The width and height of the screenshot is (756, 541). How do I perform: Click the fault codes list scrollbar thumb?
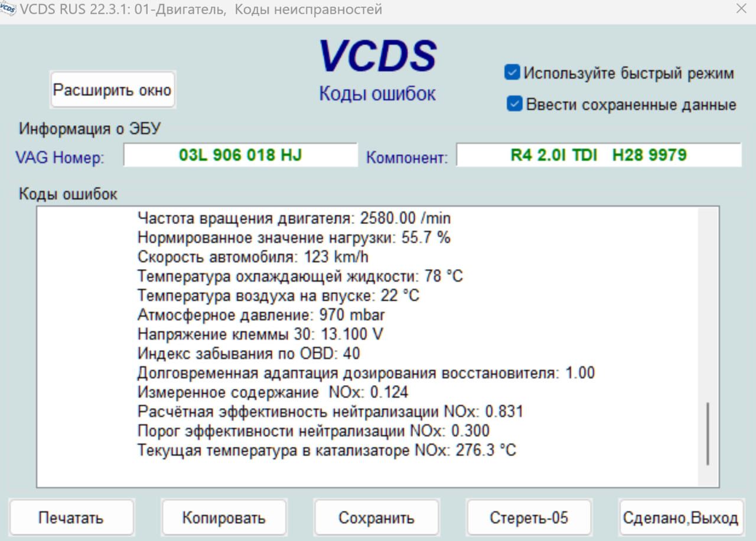pyautogui.click(x=708, y=434)
